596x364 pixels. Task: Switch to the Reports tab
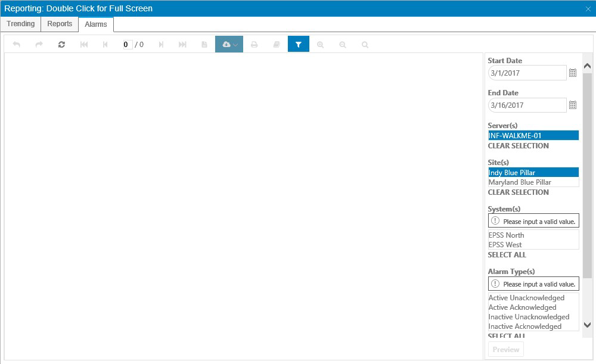click(60, 24)
